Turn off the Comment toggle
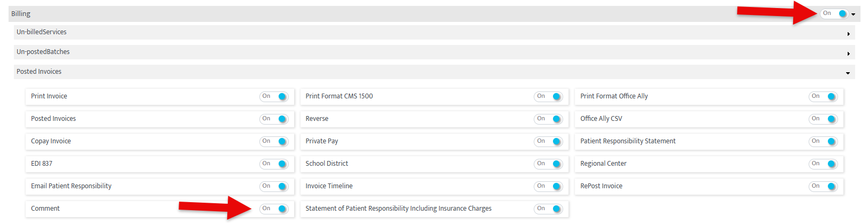Screen dimensions: 868x223 (274, 209)
